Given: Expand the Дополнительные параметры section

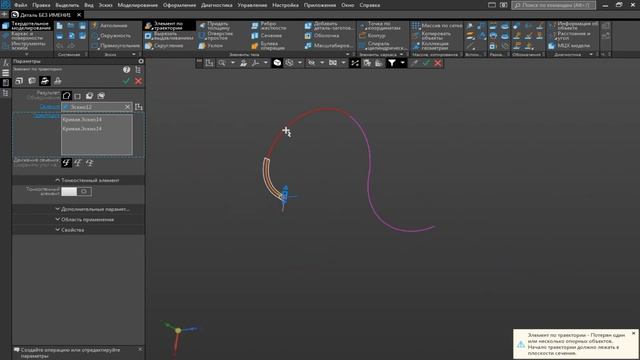Looking at the screenshot, I should click(x=78, y=209).
